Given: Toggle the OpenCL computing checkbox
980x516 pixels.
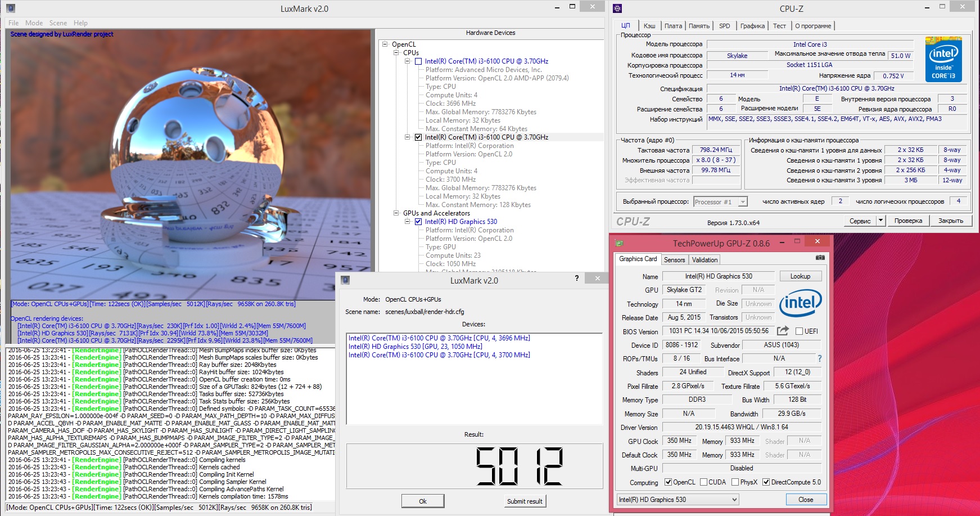Looking at the screenshot, I should click(668, 482).
